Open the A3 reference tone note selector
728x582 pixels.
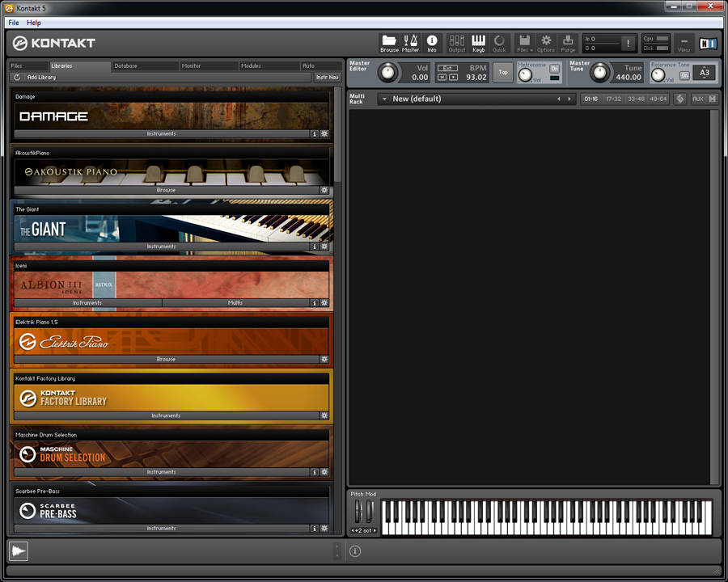pos(705,73)
